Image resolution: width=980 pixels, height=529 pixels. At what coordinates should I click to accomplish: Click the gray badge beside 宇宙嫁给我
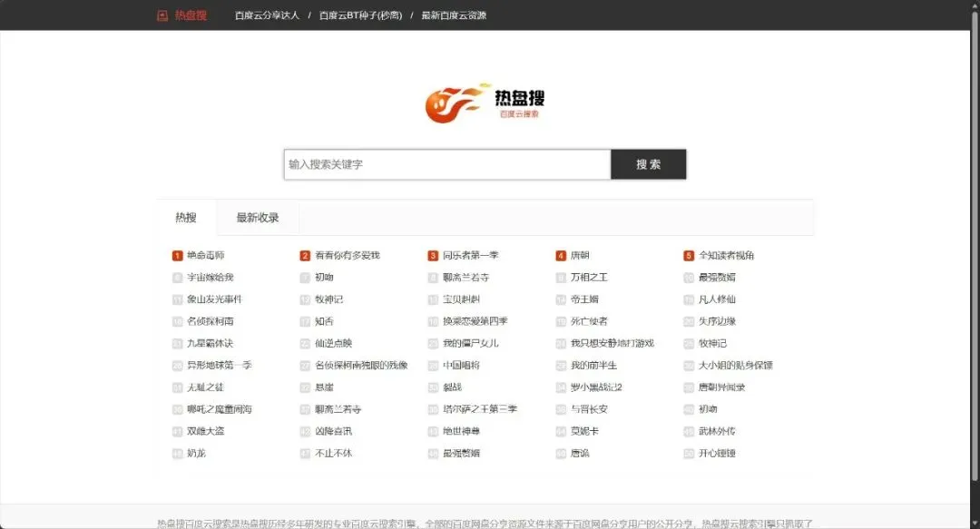(x=177, y=278)
